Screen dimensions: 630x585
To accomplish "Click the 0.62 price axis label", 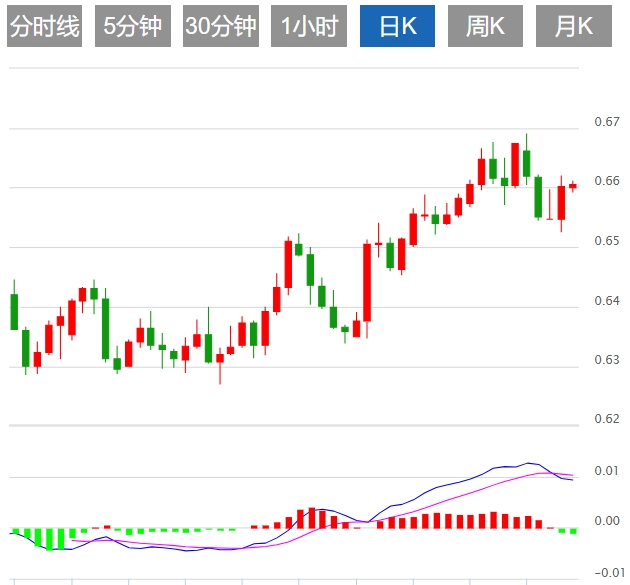I will tap(607, 419).
